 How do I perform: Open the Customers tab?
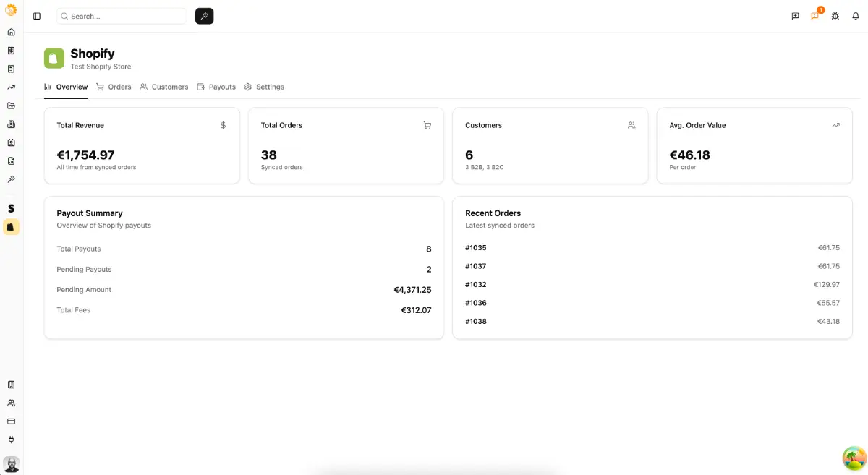coord(164,87)
